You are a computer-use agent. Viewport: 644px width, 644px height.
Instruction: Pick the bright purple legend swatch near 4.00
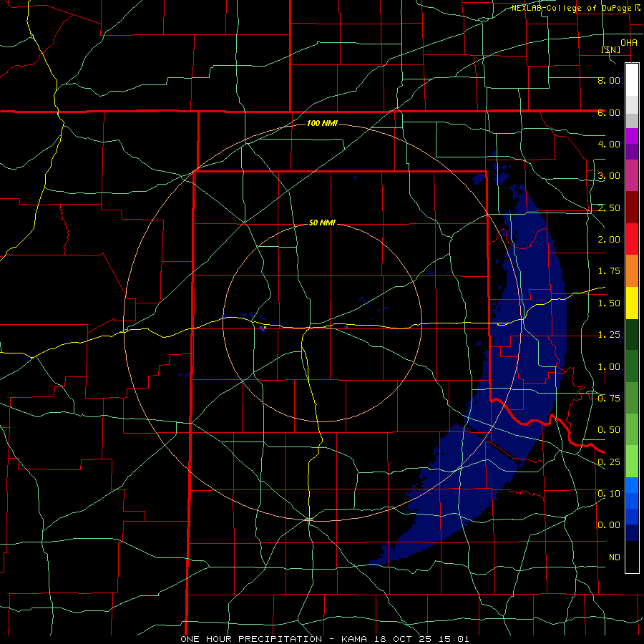632,136
